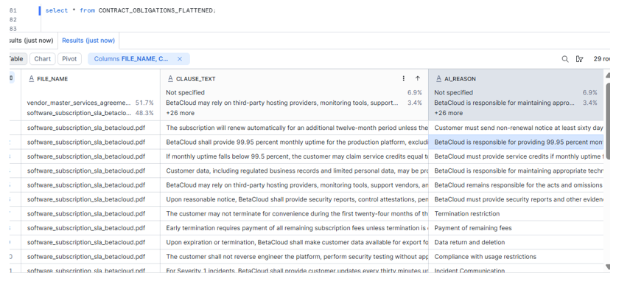Remove the Columns FILE_NAME filter chip
Viewport: 644px width, 293px height.
click(x=180, y=59)
